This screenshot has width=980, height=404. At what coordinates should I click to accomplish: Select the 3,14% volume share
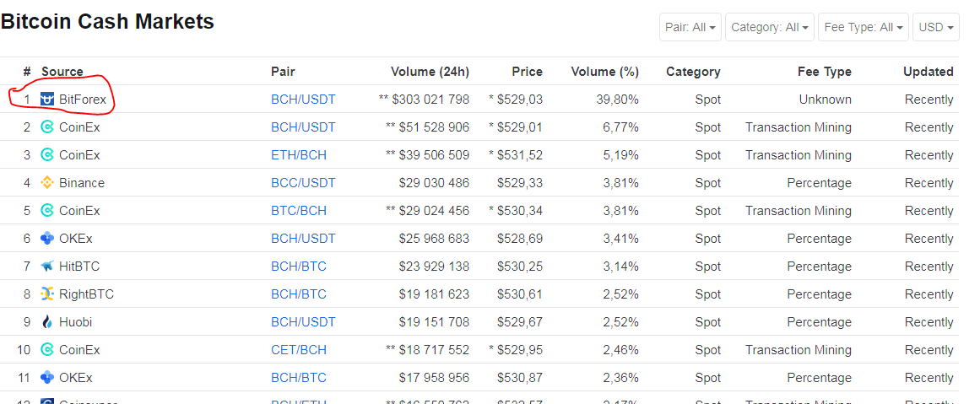(620, 266)
